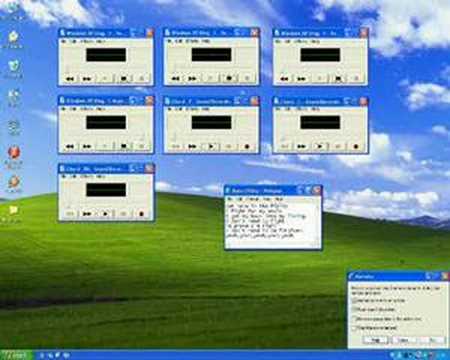This screenshot has height=360, width=450.
Task: Seek to end in bottom-left Sound Recorder
Action: point(87,214)
